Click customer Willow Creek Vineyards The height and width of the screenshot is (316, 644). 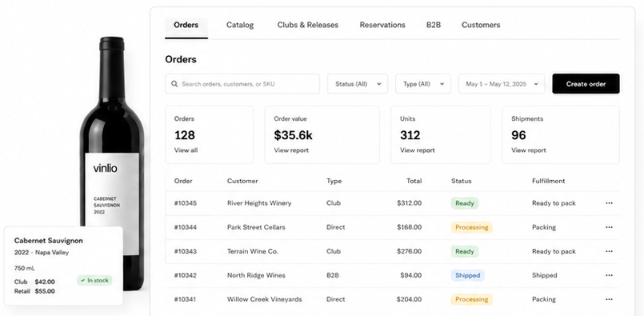265,299
